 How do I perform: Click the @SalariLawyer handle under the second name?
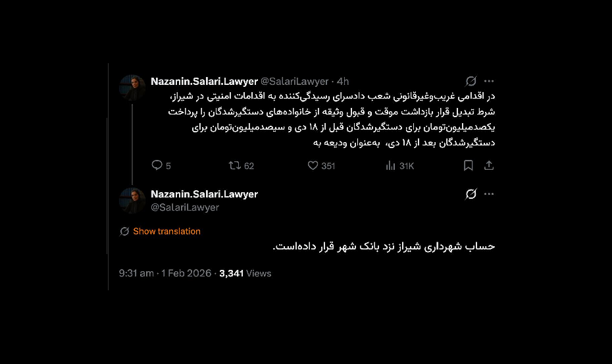[x=185, y=207]
